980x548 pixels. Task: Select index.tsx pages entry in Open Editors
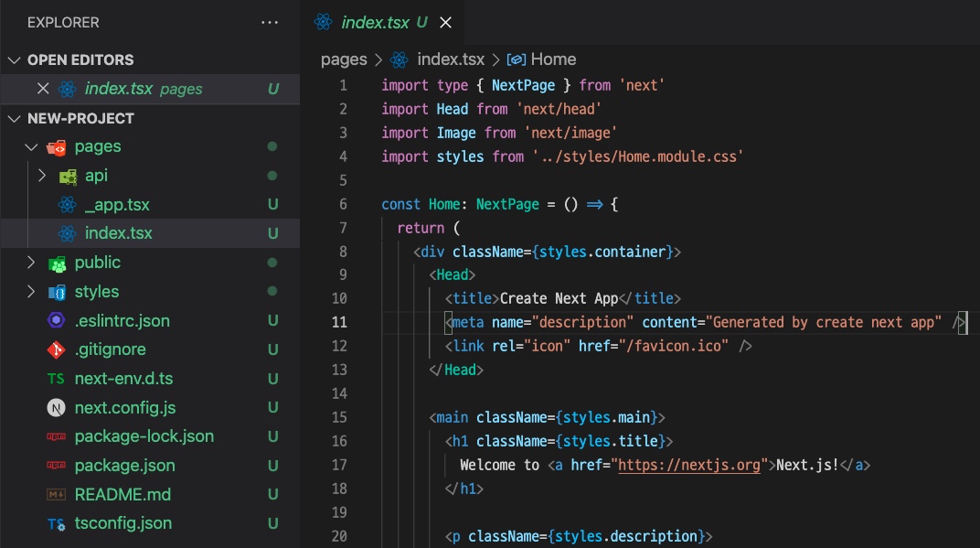(x=150, y=89)
